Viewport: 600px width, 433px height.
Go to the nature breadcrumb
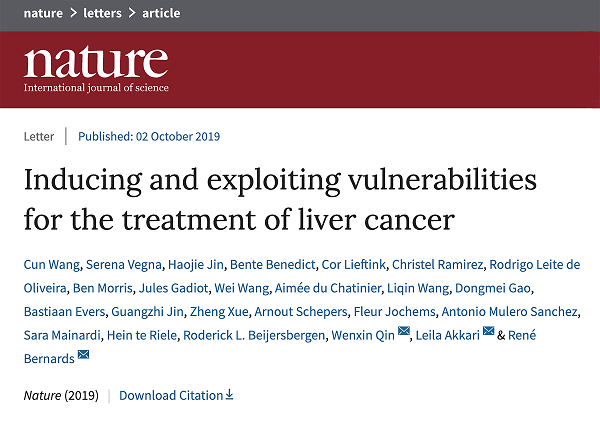pos(45,13)
